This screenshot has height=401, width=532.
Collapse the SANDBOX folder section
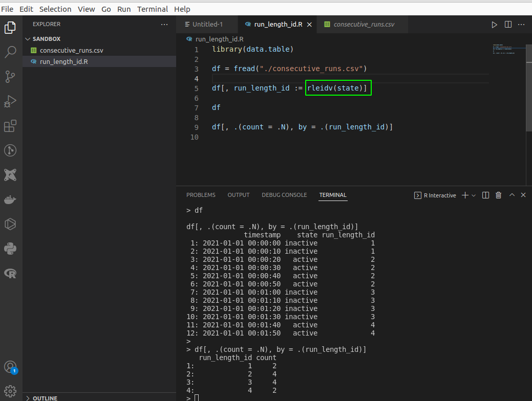point(28,39)
